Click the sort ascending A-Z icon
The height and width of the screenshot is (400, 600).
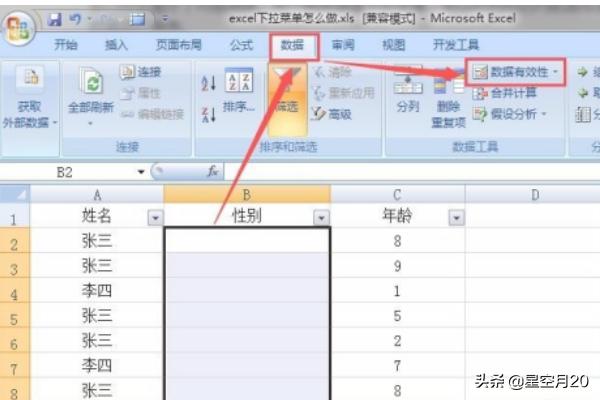[209, 83]
